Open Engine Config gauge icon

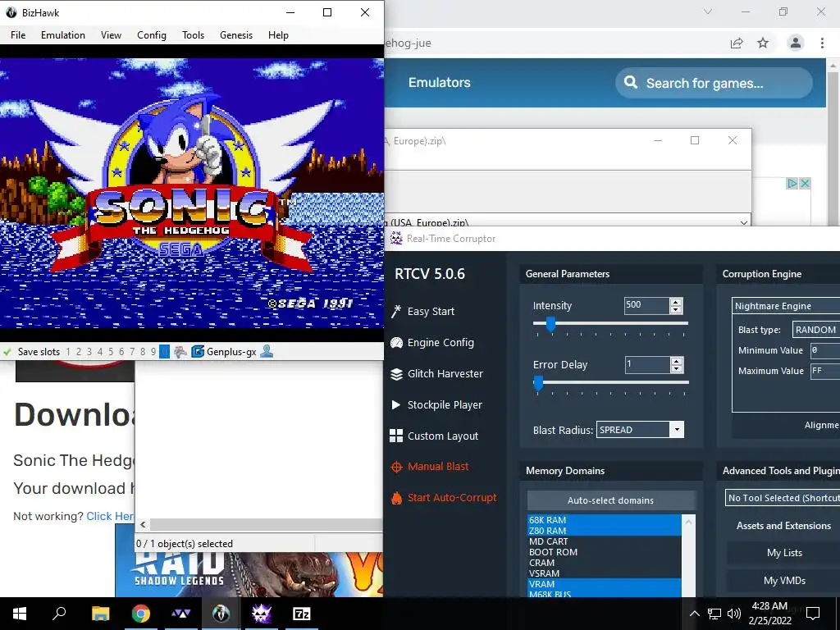click(x=396, y=343)
